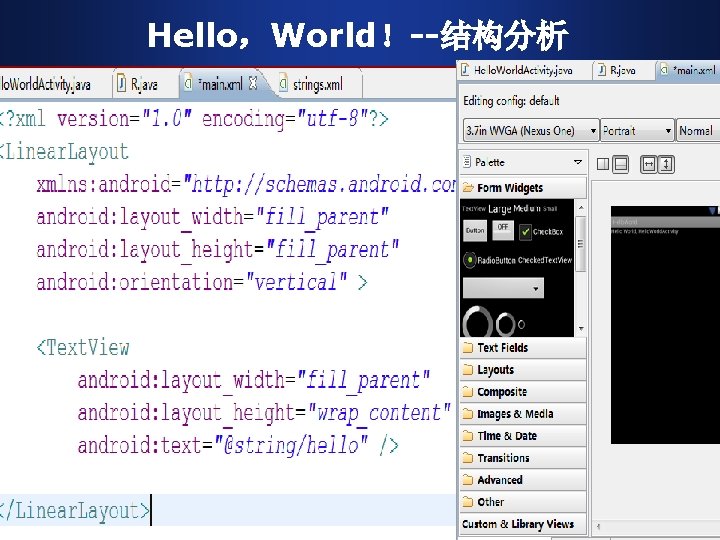Image resolution: width=720 pixels, height=540 pixels.
Task: Click the palette scrollbar down arrow
Action: [x=581, y=329]
